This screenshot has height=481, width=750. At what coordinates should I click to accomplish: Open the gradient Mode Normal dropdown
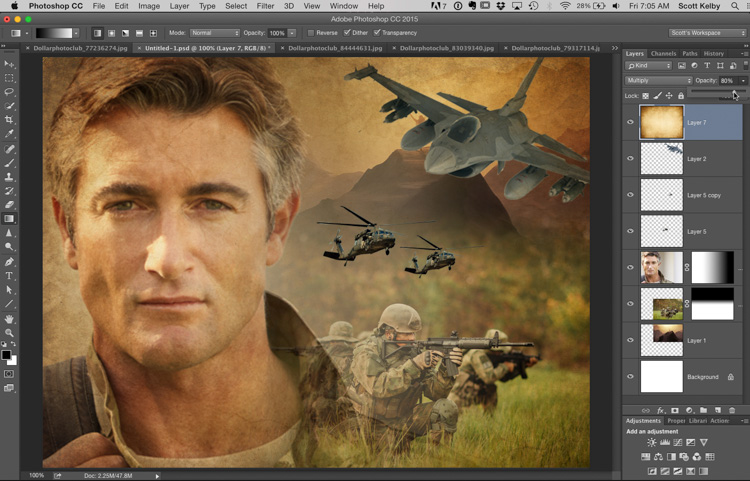215,33
